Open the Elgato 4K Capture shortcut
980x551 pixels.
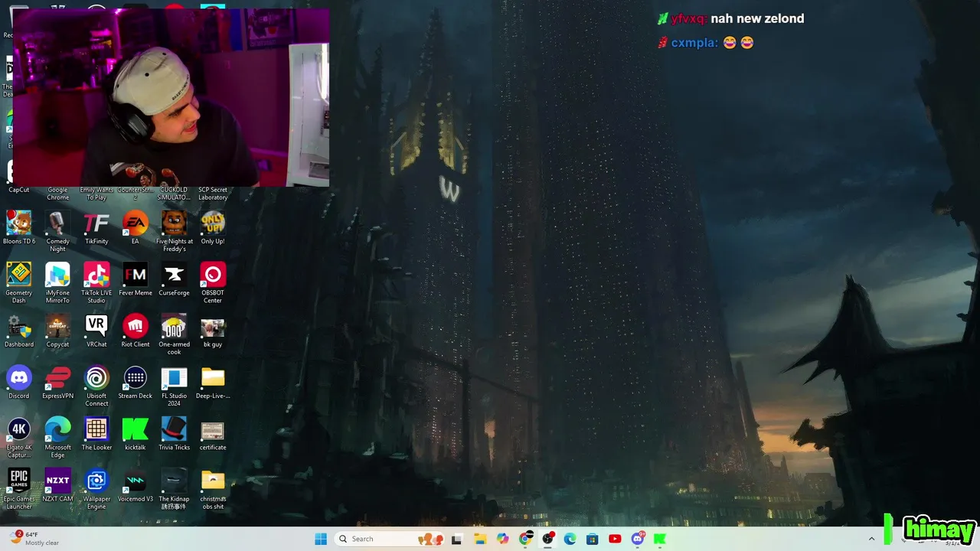[x=19, y=438]
